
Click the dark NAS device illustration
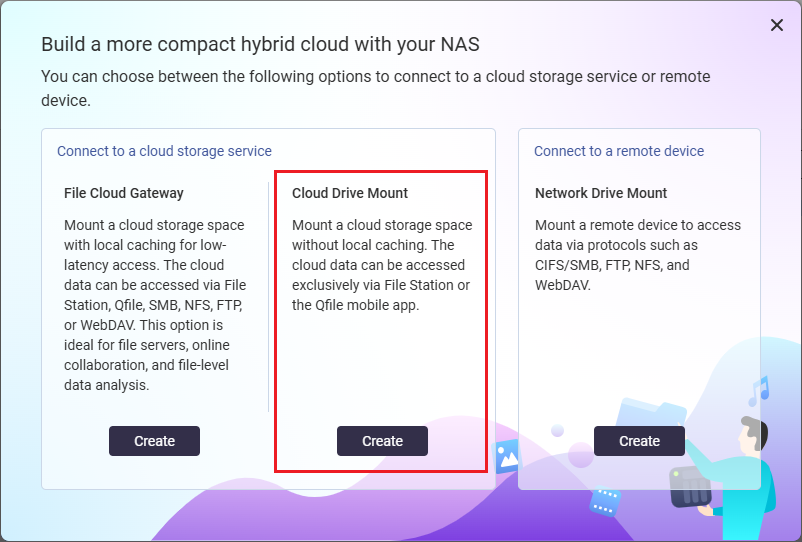690,486
